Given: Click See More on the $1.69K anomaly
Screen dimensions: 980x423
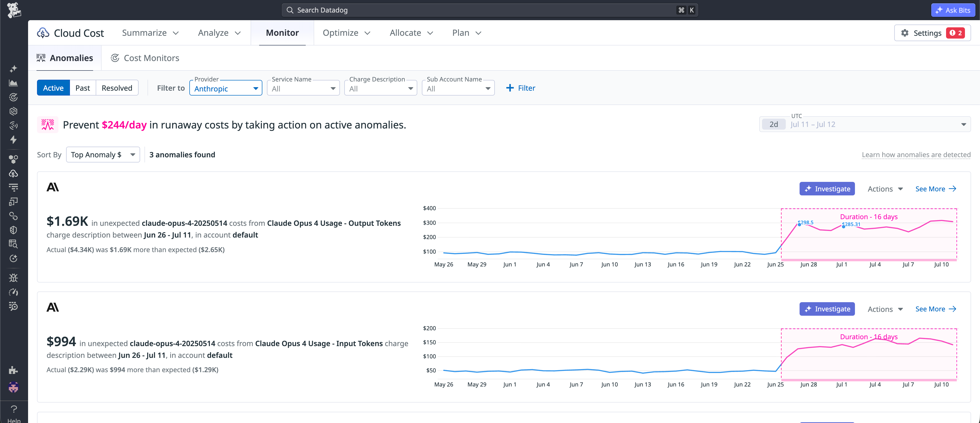Looking at the screenshot, I should [936, 189].
